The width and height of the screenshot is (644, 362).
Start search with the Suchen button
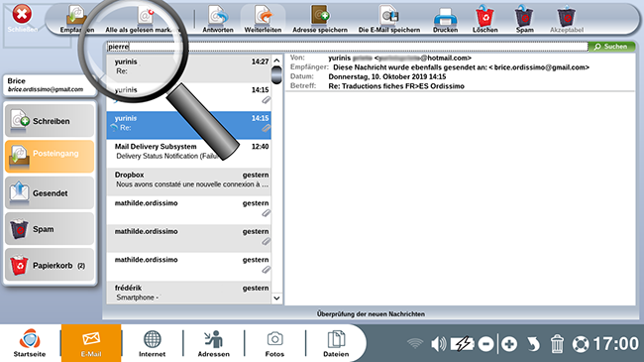click(611, 47)
